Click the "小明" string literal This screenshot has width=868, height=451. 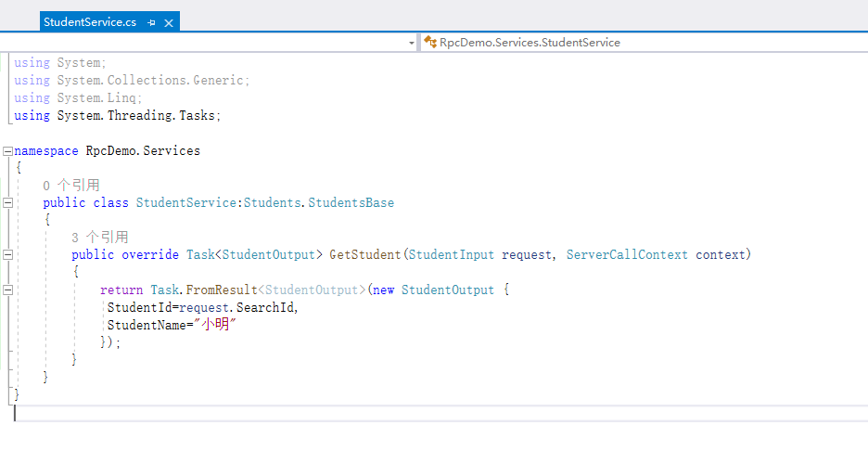pos(215,325)
